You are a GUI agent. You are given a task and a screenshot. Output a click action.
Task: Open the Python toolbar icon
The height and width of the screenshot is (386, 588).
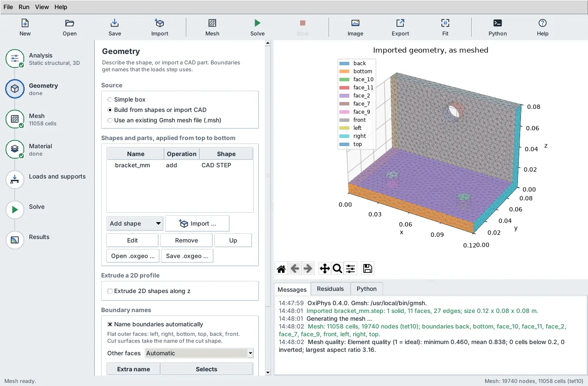(498, 23)
